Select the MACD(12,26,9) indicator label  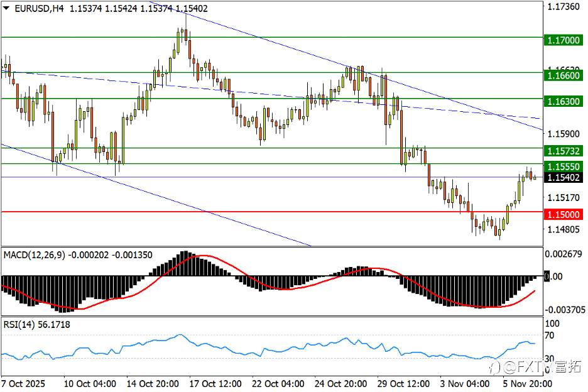[x=34, y=254]
